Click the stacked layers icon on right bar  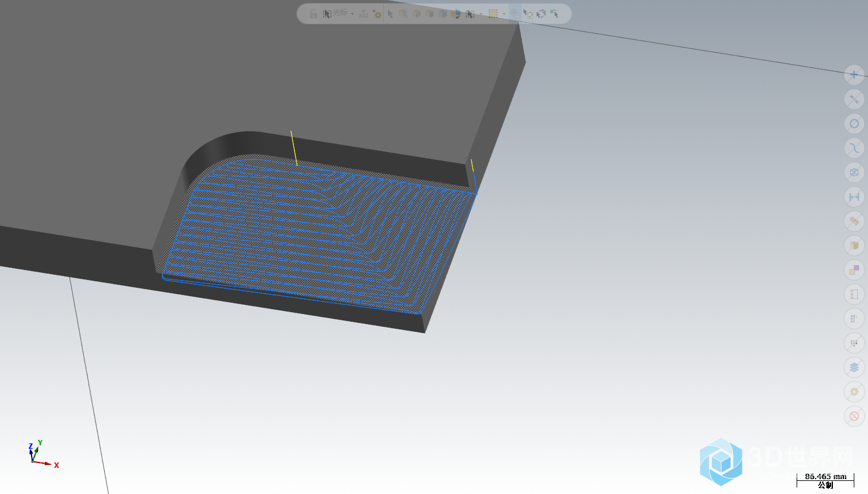(x=854, y=367)
